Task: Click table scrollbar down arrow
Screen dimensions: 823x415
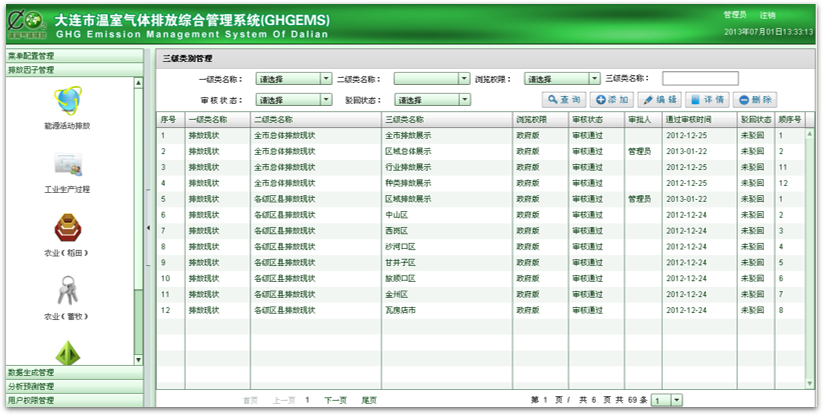Action: coord(809,384)
